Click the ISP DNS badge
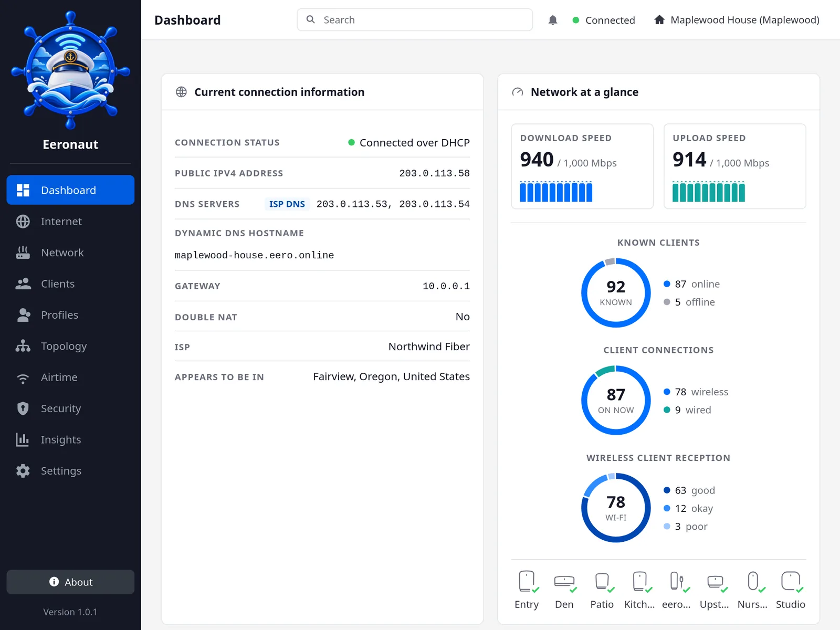 click(287, 204)
